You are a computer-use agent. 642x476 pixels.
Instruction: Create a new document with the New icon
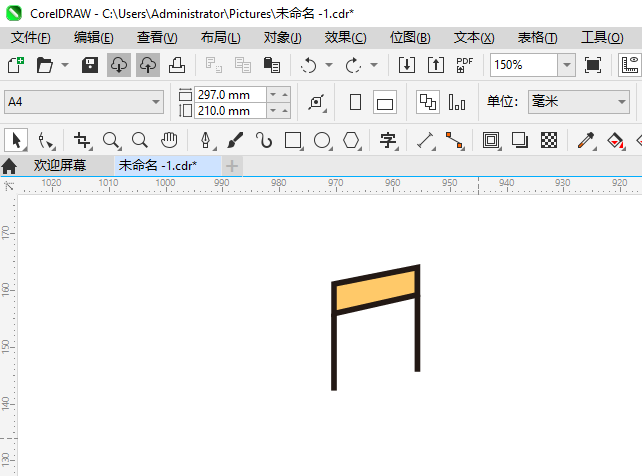[16, 65]
